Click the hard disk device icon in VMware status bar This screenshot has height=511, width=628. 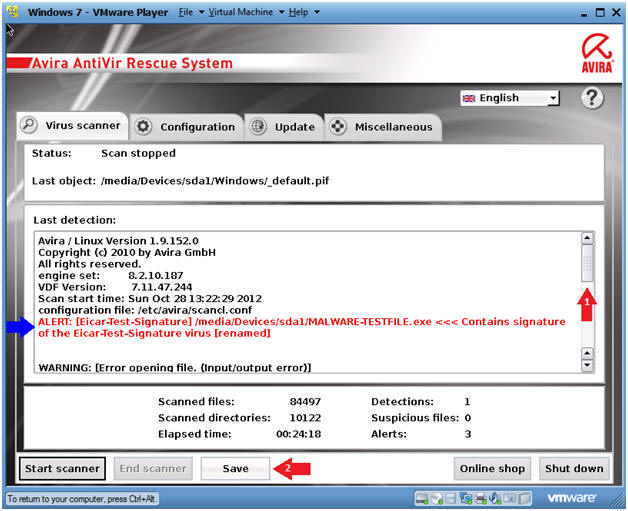point(422,498)
